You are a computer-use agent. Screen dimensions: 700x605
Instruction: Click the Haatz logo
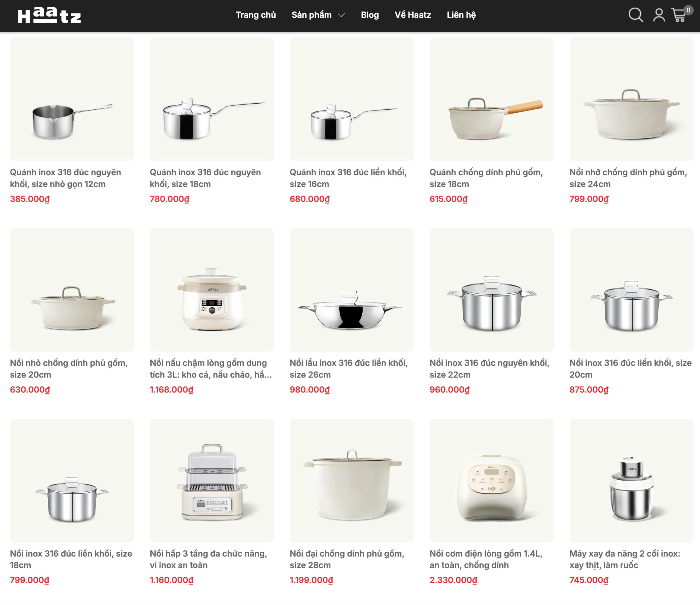49,16
